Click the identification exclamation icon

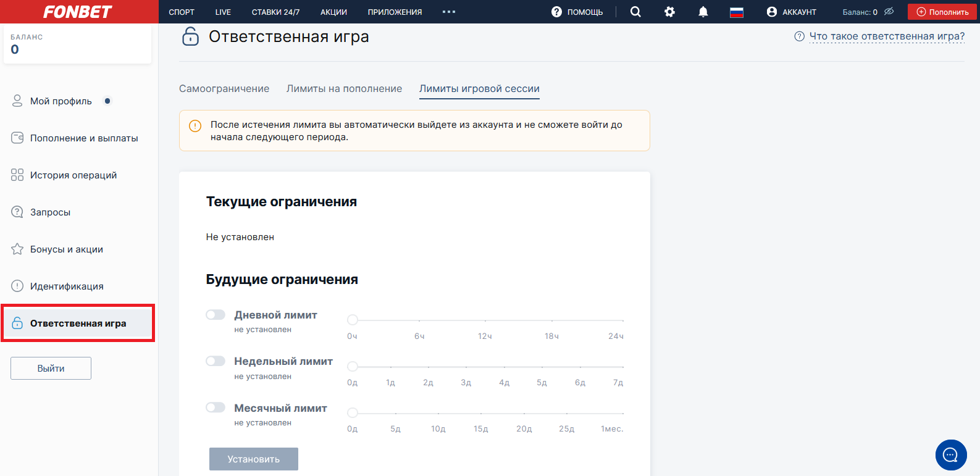coord(17,286)
